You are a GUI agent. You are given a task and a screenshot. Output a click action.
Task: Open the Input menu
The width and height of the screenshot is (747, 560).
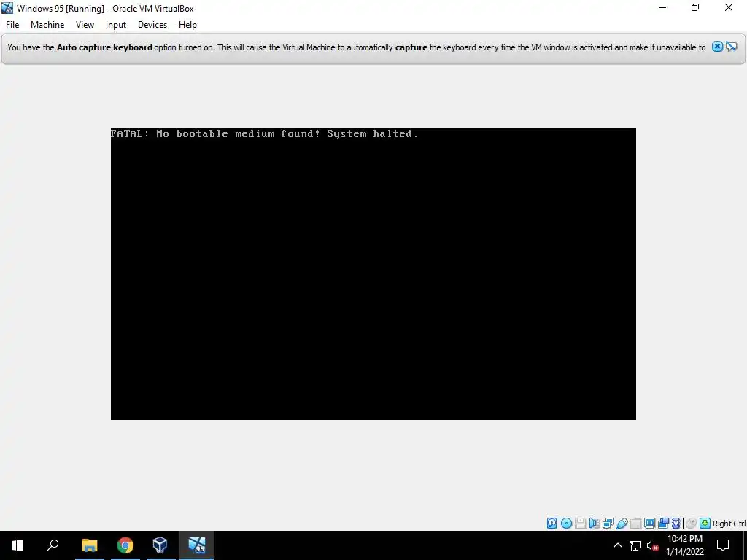click(x=116, y=25)
